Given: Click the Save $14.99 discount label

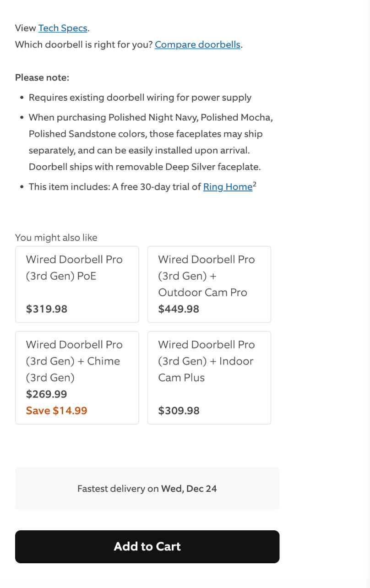Looking at the screenshot, I should [x=57, y=411].
